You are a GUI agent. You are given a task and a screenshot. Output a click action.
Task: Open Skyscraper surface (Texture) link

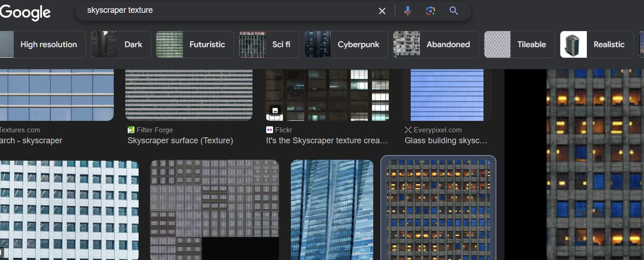pos(180,141)
